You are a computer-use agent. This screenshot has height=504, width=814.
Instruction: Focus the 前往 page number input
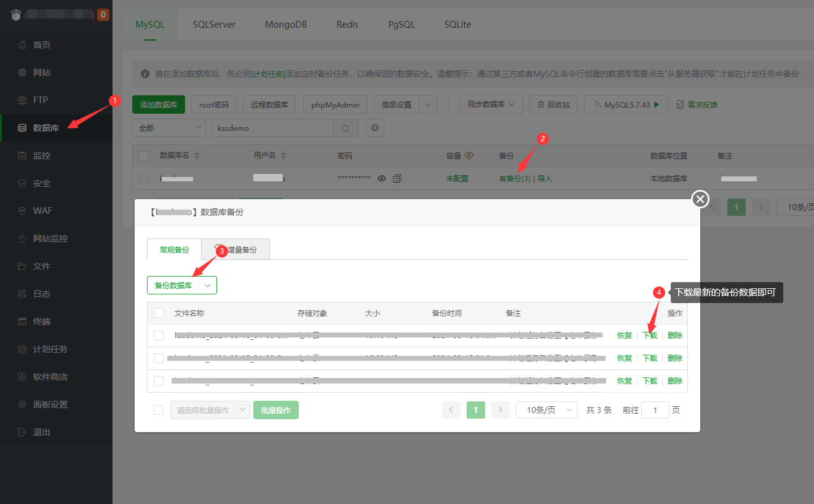coord(655,410)
